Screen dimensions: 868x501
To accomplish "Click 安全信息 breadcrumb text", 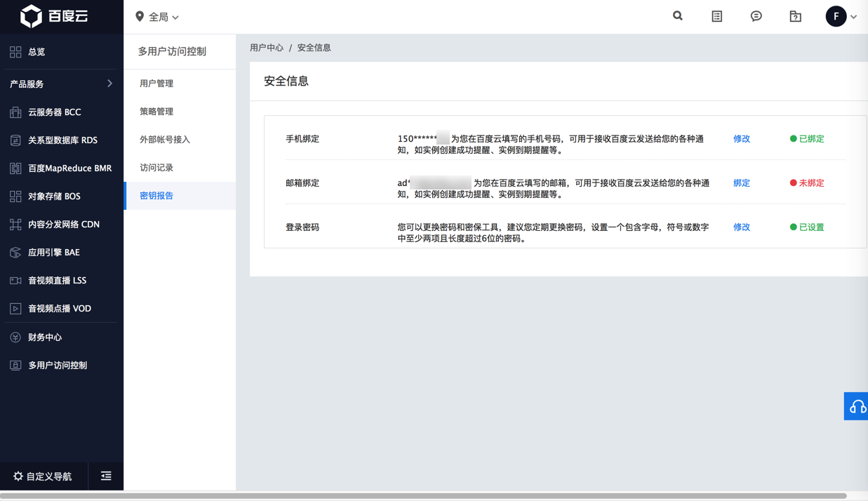I will pyautogui.click(x=314, y=48).
